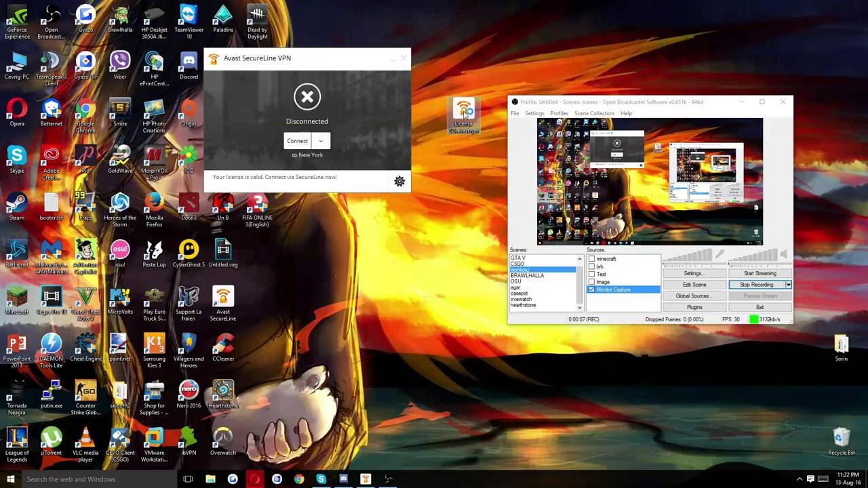Screen dimensions: 868x488
Task: Select the Skype desktop icon
Action: click(x=17, y=159)
